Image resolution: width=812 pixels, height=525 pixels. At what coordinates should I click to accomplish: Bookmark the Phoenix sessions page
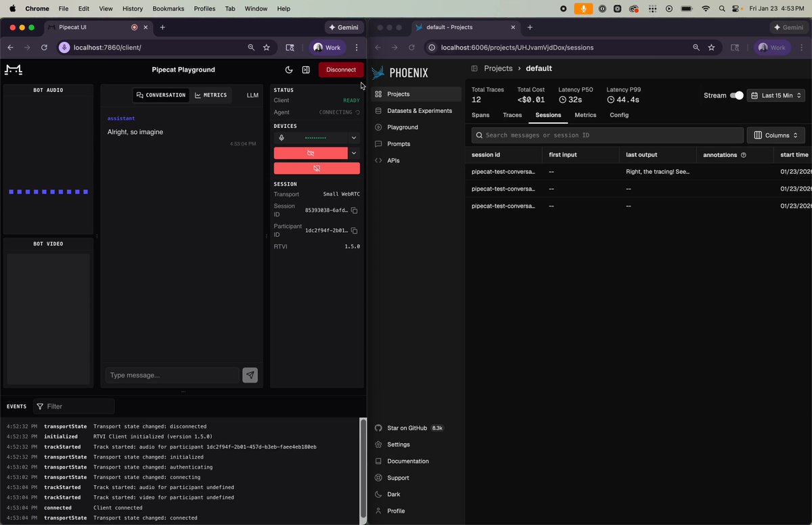click(711, 47)
